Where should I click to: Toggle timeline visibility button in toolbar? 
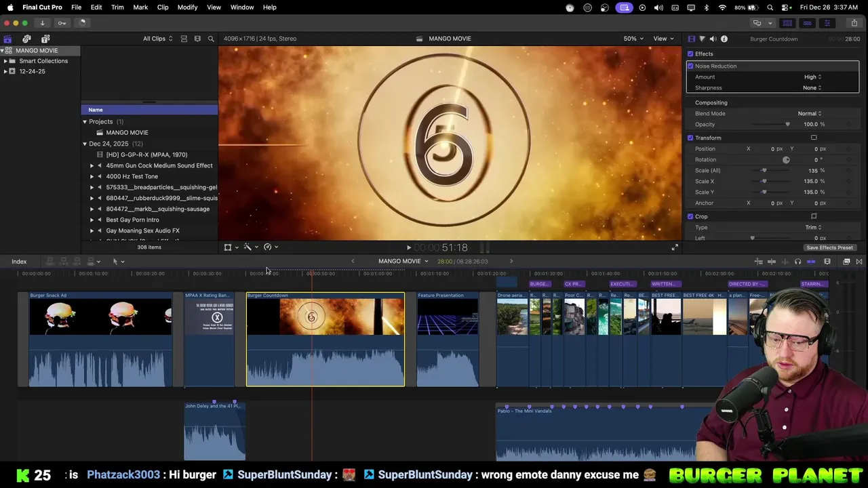pyautogui.click(x=807, y=22)
